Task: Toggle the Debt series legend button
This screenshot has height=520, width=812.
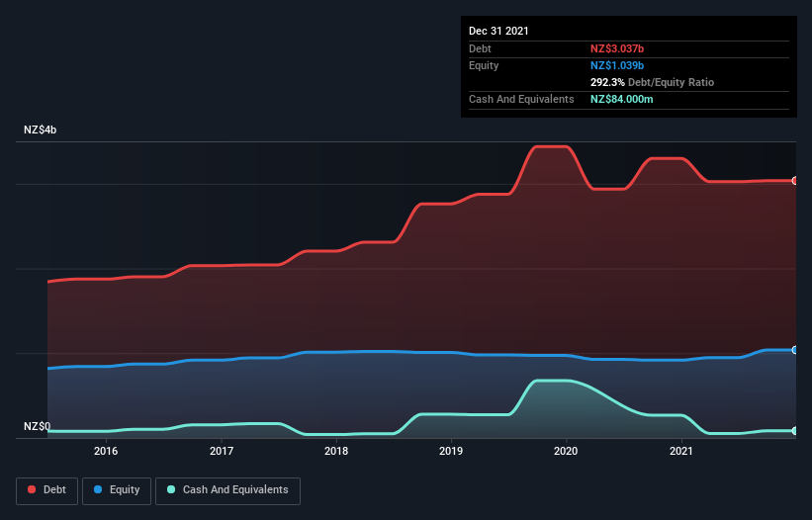Action: (47, 490)
